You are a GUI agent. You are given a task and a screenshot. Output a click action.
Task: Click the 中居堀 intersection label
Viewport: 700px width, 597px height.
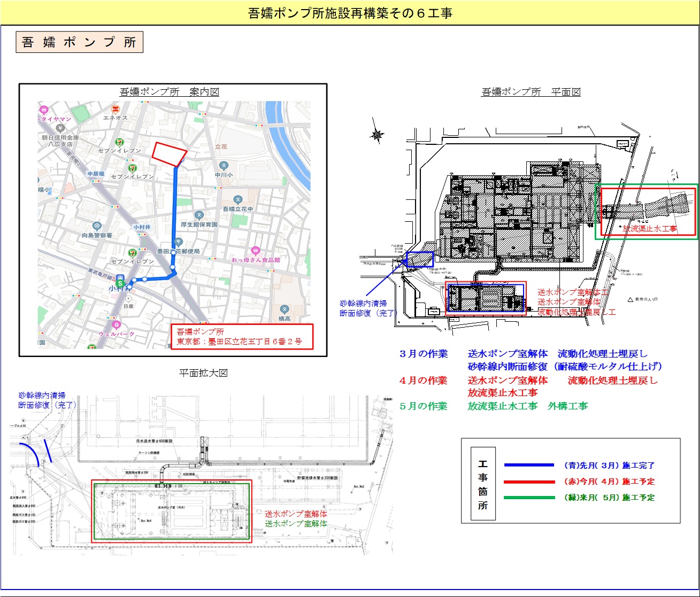pyautogui.click(x=96, y=174)
